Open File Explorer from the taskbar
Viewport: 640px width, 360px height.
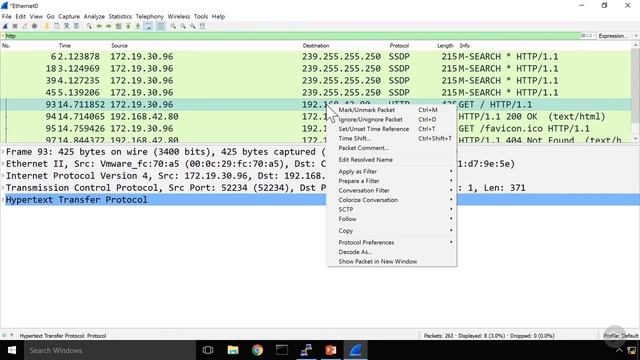tap(233, 350)
